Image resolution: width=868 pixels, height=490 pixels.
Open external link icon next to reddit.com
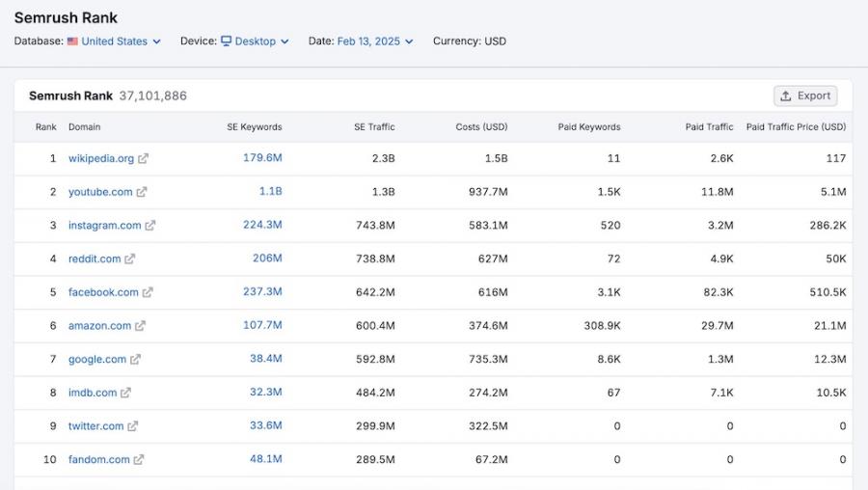(129, 259)
